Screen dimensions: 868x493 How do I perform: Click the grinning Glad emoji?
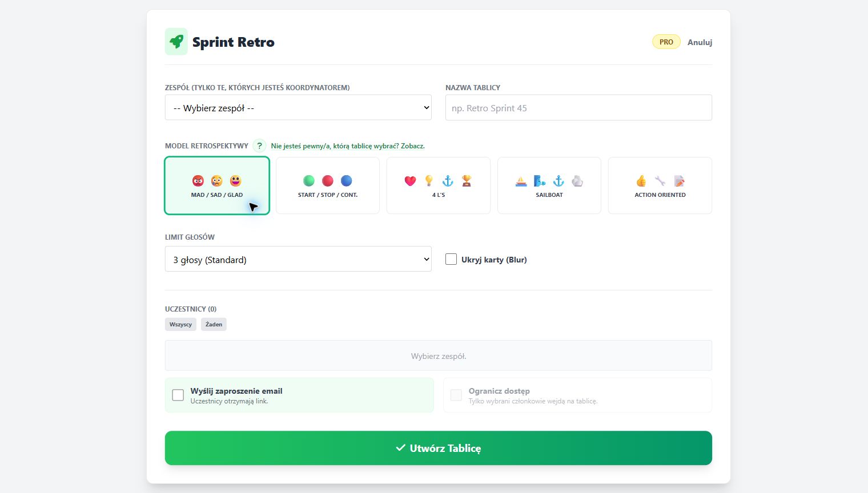(x=236, y=181)
